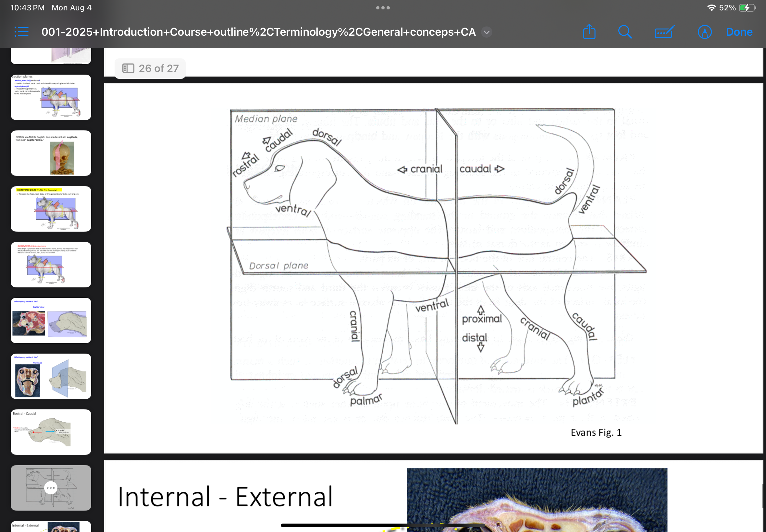Tap the Share icon in toolbar
Image resolution: width=766 pixels, height=532 pixels.
click(x=589, y=32)
